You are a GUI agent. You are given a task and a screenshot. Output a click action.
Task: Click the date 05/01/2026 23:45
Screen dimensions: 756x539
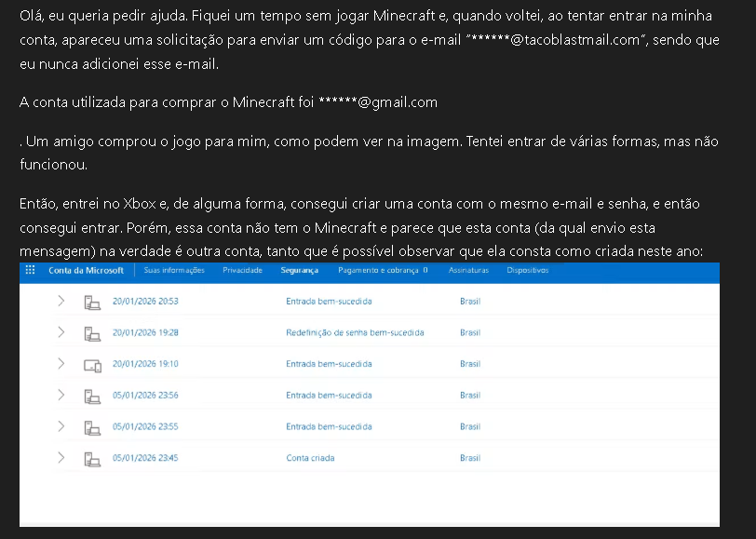click(145, 458)
